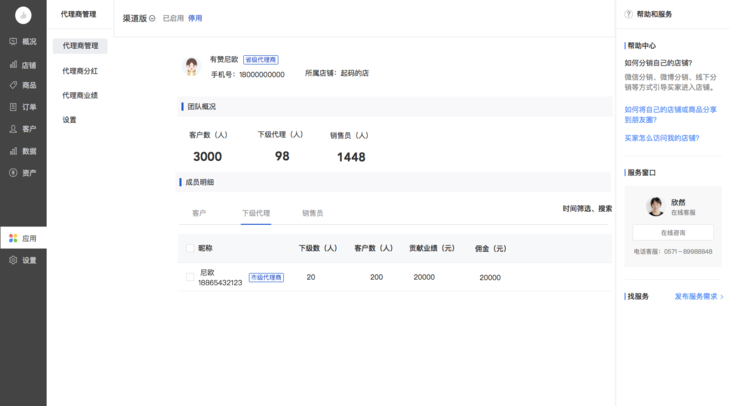Image resolution: width=730 pixels, height=406 pixels.
Task: Switch to the 客户 tab
Action: (199, 213)
